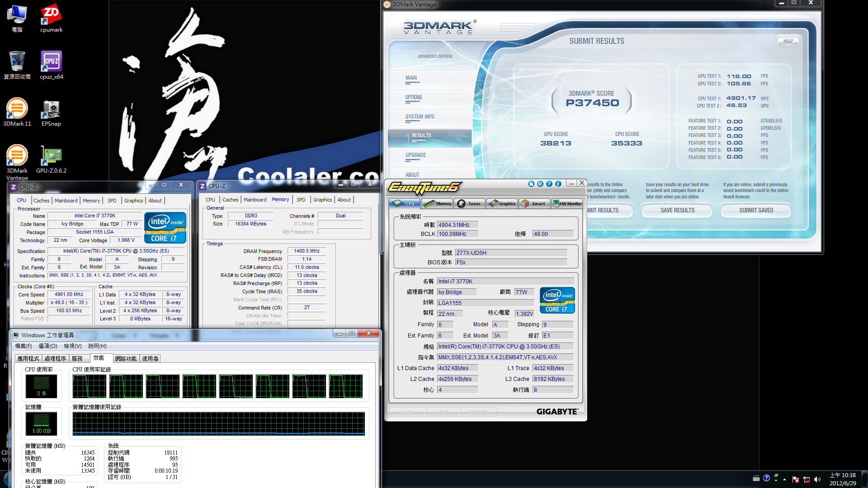Click the 49.00 multiplier field in EasyTune6

pyautogui.click(x=553, y=234)
